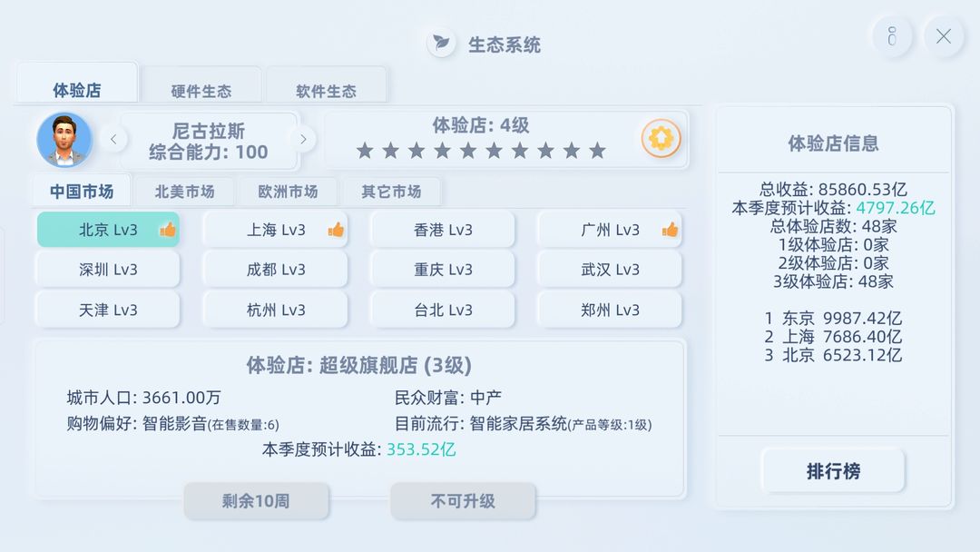Click the orange upgrade gear icon
The height and width of the screenshot is (552, 980).
pyautogui.click(x=661, y=138)
